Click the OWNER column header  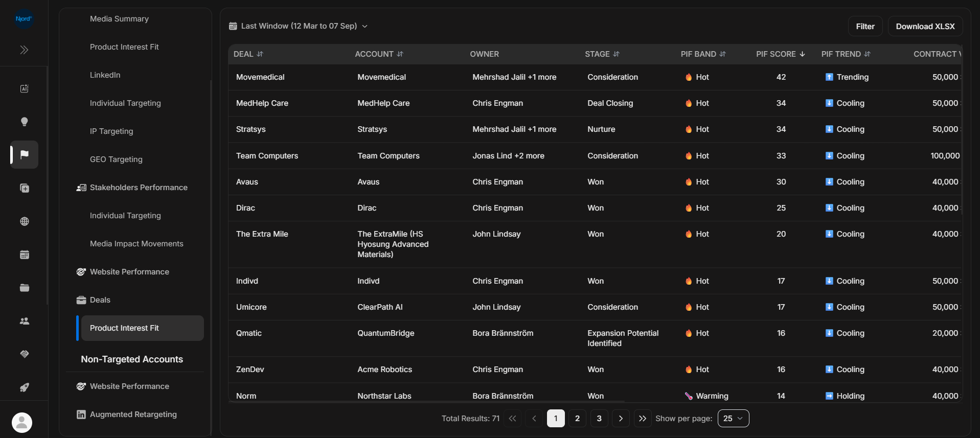point(484,54)
